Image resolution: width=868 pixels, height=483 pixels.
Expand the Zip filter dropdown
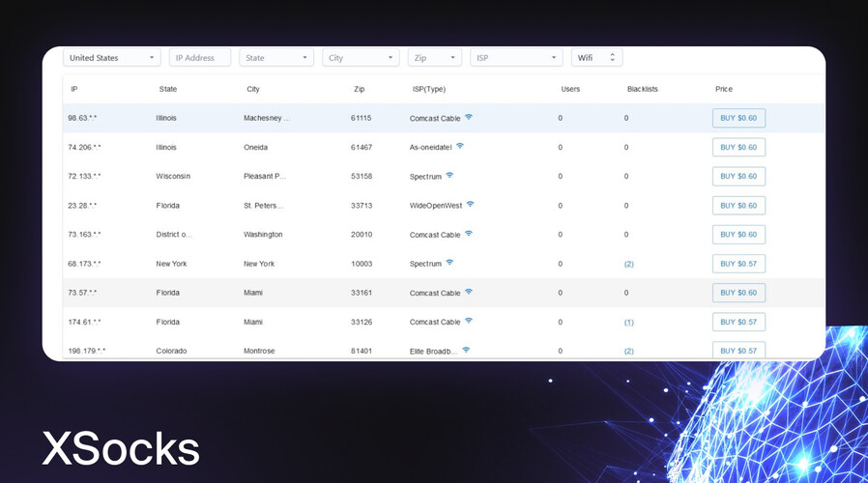435,58
